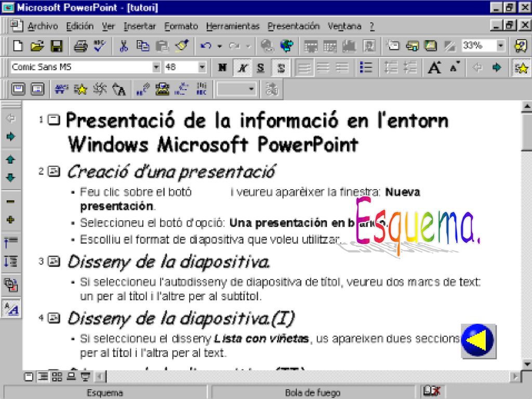
Task: Open a file with the Open folder icon
Action: [x=37, y=46]
